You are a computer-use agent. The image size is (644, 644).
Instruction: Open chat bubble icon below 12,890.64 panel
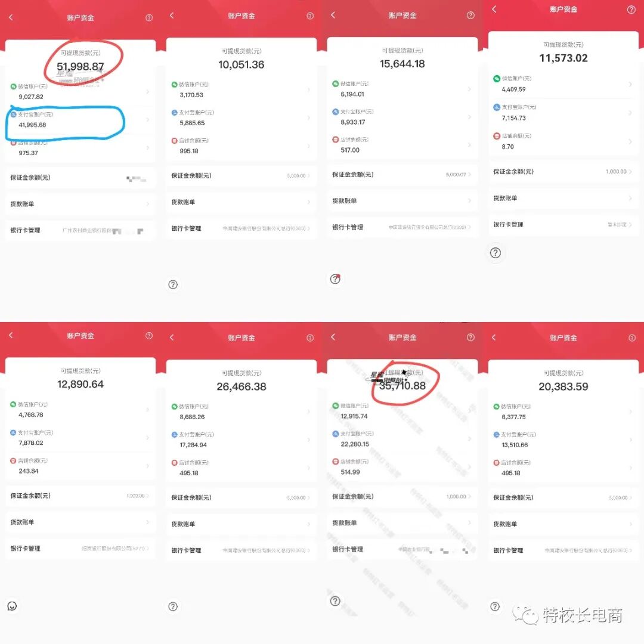click(12, 606)
